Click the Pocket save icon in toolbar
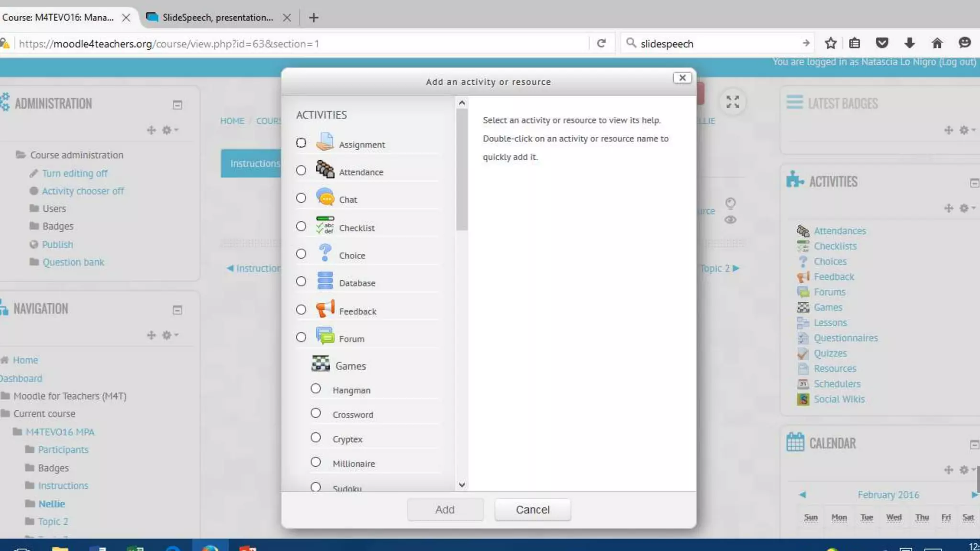 (882, 44)
